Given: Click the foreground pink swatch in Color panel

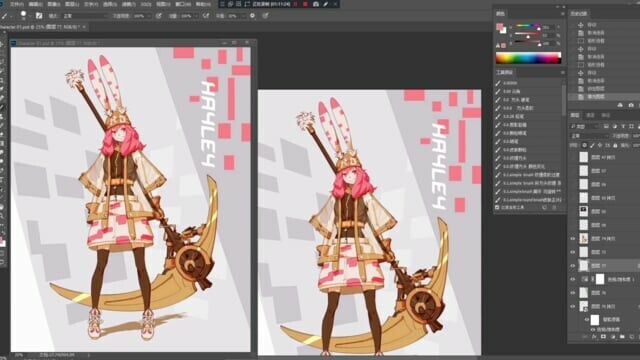Looking at the screenshot, I should 499,27.
